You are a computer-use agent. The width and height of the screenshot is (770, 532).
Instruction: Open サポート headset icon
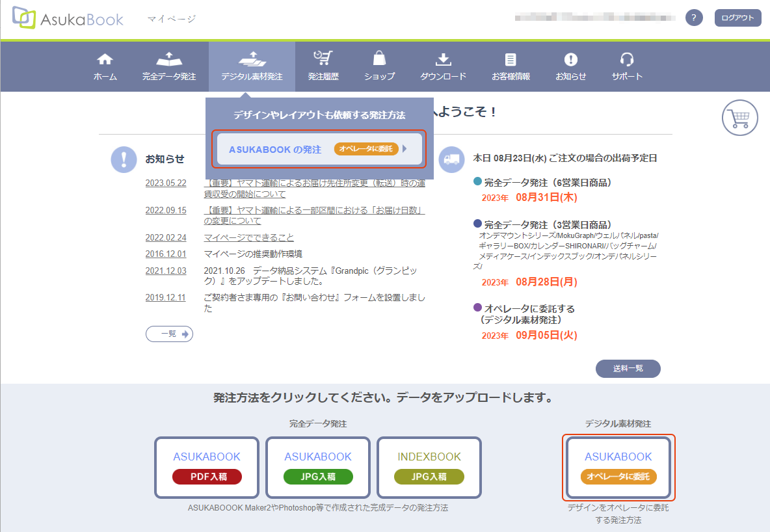626,60
